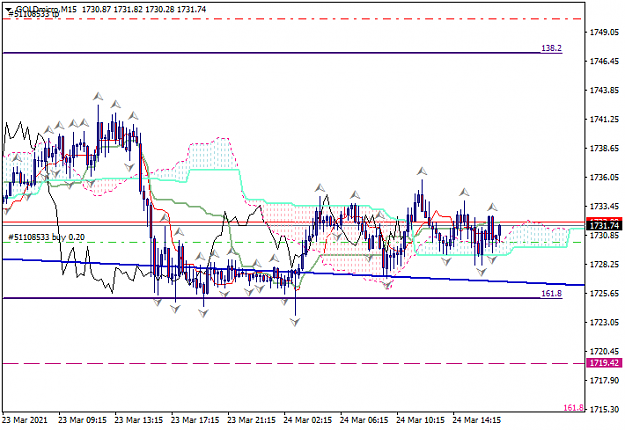This screenshot has width=625, height=430.
Task: Click the black current price tag 1731.74
Action: point(604,226)
